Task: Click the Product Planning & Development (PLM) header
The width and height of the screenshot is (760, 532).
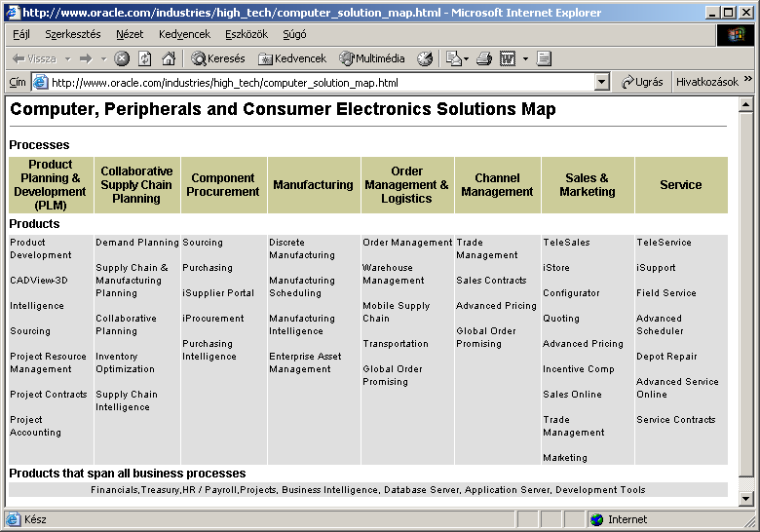Action: pos(51,184)
